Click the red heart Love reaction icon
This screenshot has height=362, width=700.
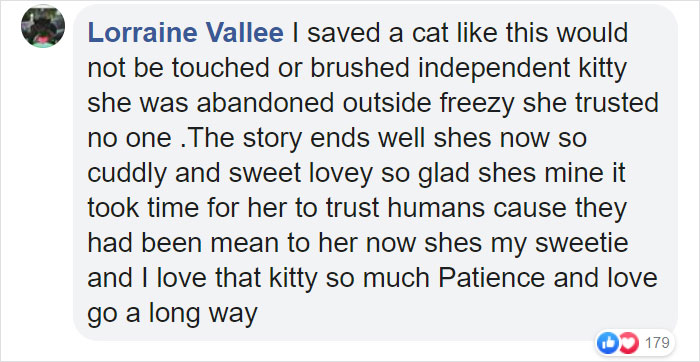point(630,343)
